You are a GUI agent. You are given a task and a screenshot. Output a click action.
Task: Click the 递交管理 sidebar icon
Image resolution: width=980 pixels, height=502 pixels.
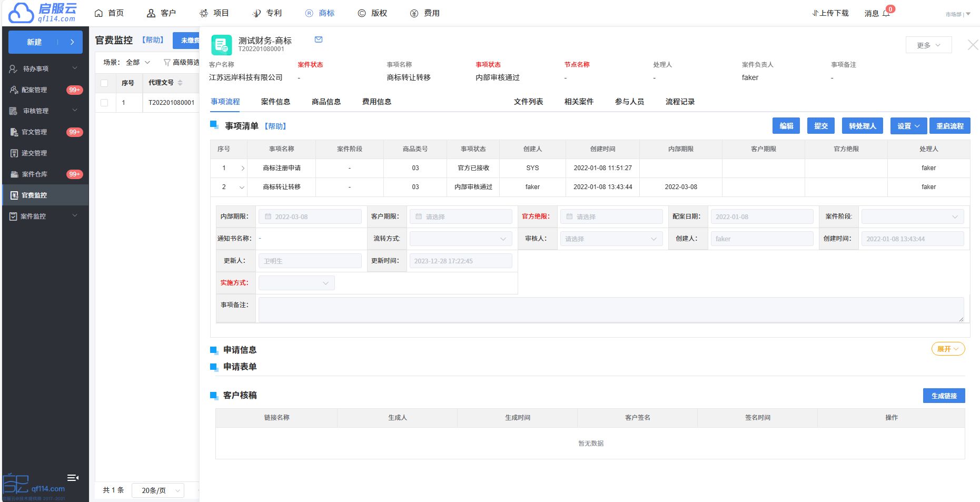(13, 153)
